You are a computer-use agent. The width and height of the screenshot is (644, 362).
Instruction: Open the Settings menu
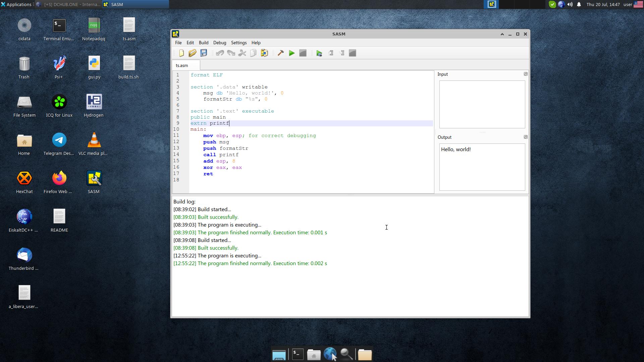(238, 43)
